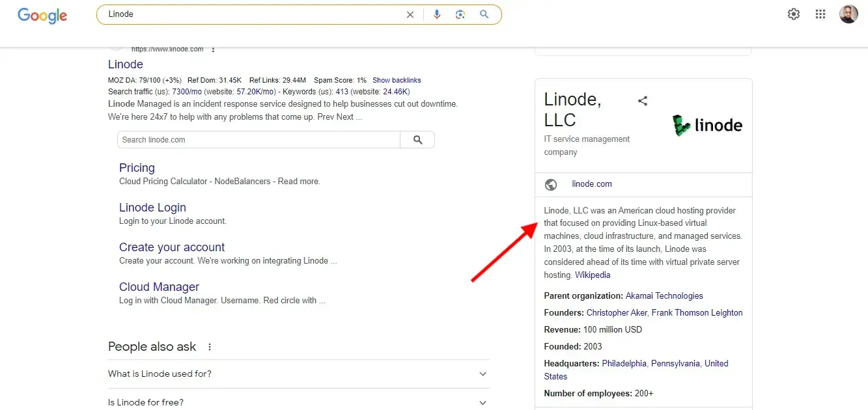
Task: Click "IT service management company" subtitle
Action: coord(587,146)
